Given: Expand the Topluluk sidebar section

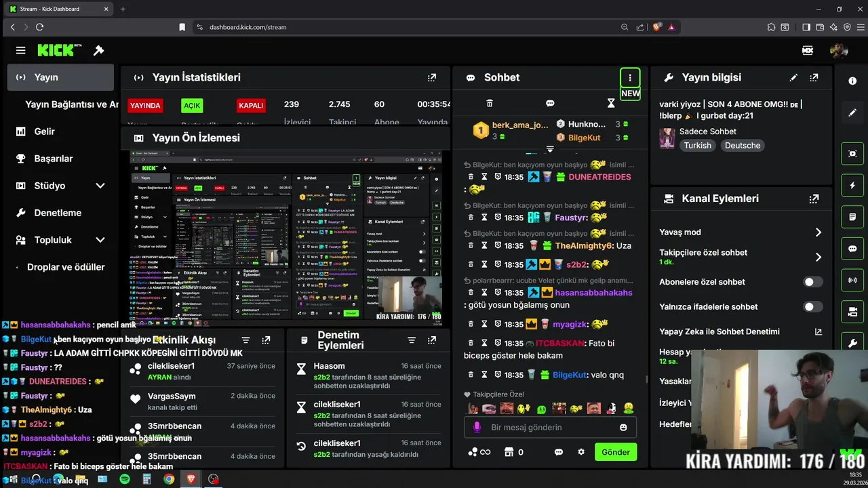Looking at the screenshot, I should coord(100,240).
